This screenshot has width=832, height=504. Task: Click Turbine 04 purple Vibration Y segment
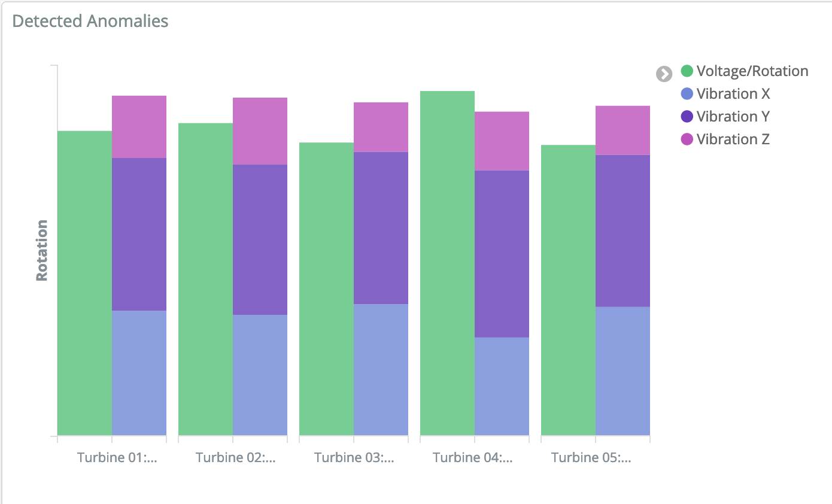click(x=502, y=254)
